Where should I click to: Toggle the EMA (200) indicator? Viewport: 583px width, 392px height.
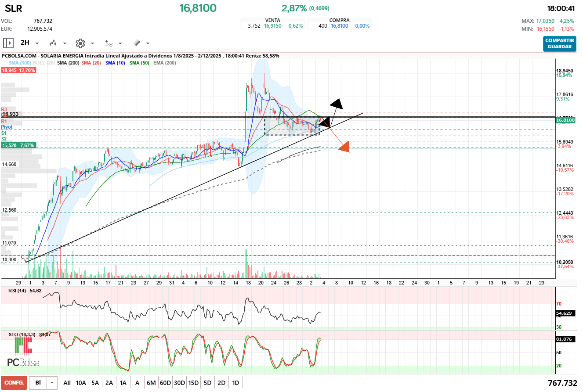[164, 63]
